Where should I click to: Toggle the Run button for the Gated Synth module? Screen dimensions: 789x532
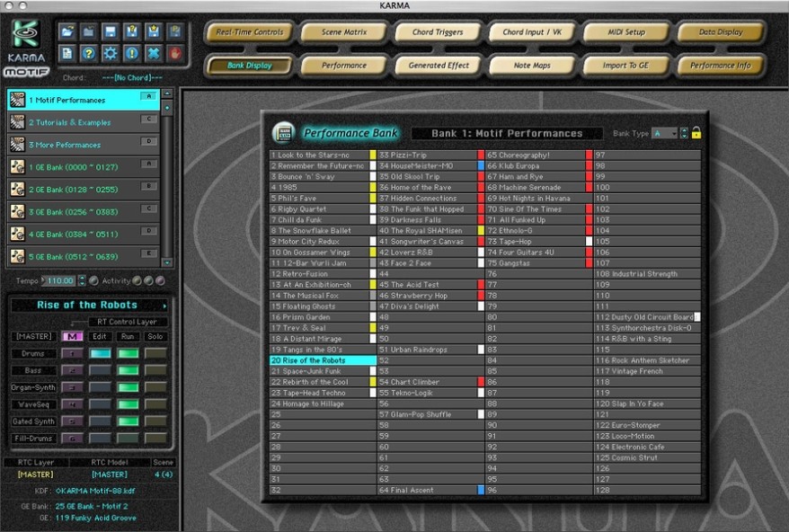[128, 421]
